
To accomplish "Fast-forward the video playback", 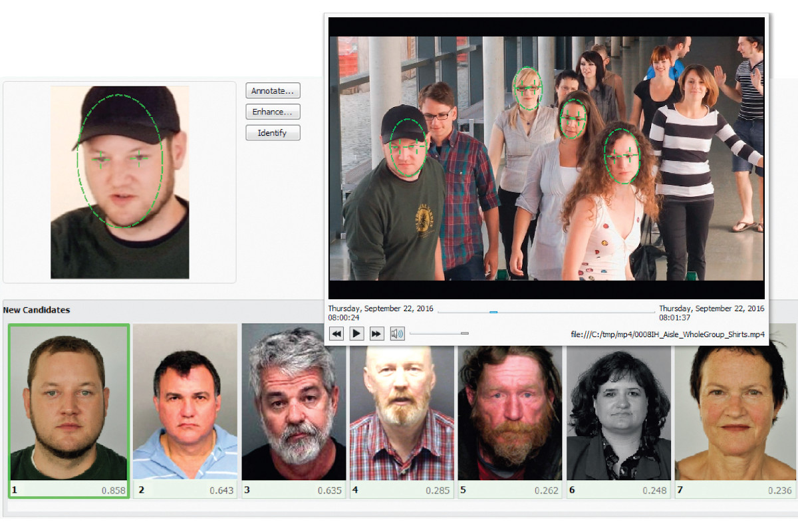I will click(377, 333).
